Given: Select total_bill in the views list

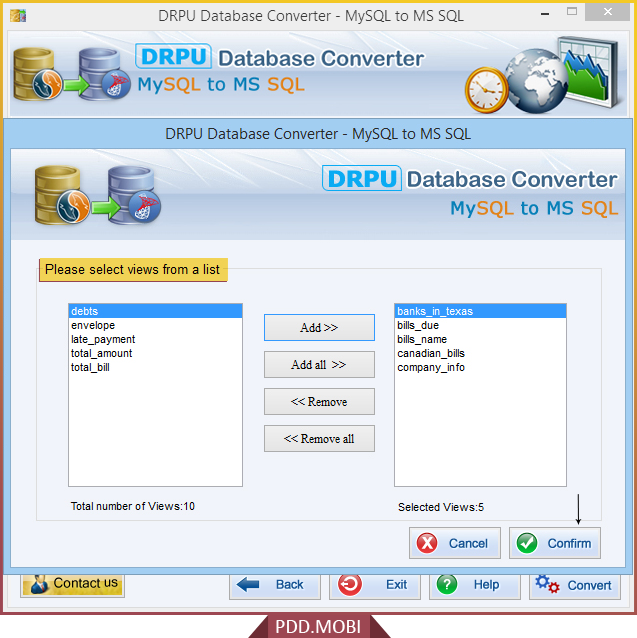Looking at the screenshot, I should (x=155, y=367).
